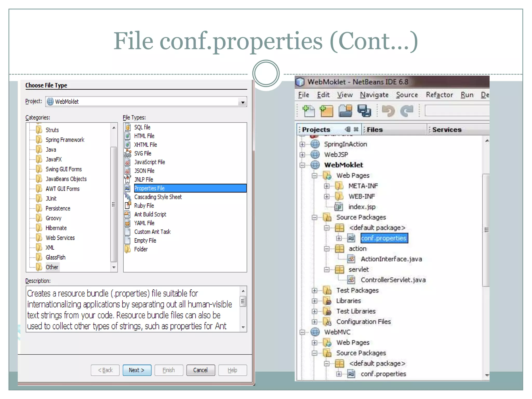
Task: Expand the META-INF folder node
Action: pyautogui.click(x=327, y=186)
